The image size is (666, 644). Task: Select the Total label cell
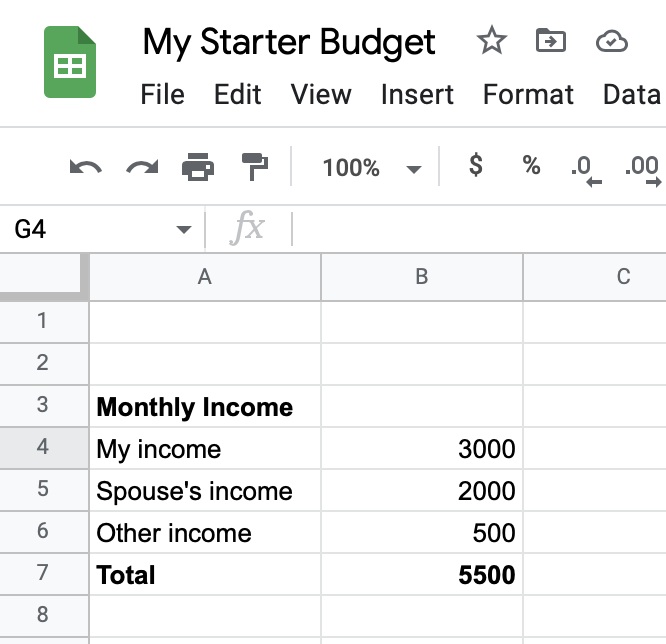(x=205, y=574)
